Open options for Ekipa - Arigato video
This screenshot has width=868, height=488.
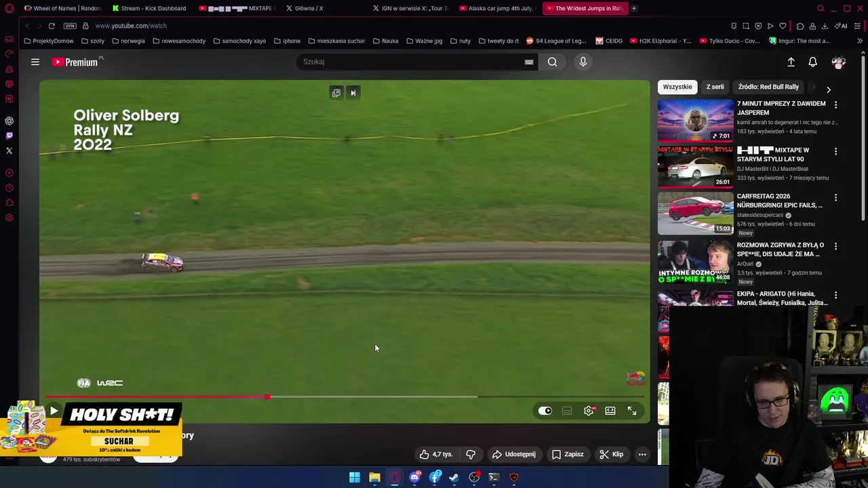pos(835,295)
